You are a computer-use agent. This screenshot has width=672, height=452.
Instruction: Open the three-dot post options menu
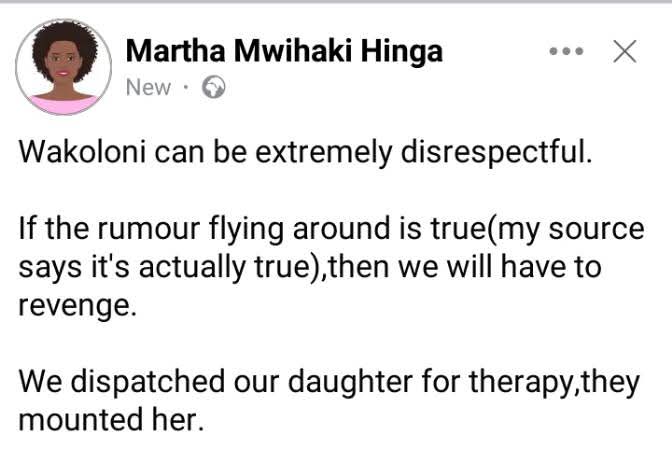567,53
